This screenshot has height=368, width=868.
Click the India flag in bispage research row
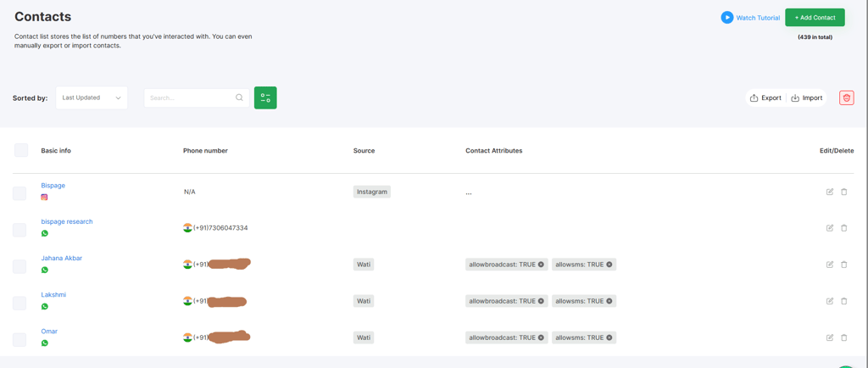click(x=187, y=228)
